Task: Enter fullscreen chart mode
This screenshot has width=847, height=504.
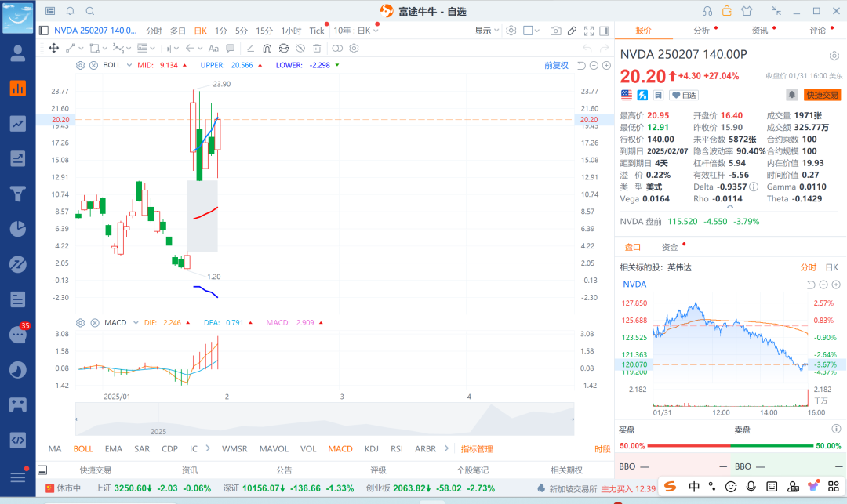Action: point(589,31)
